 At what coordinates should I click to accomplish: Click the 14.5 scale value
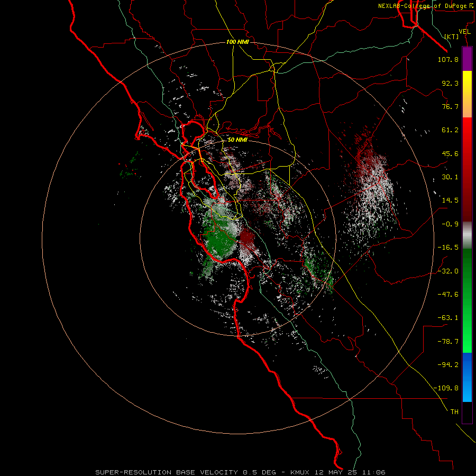(x=450, y=200)
